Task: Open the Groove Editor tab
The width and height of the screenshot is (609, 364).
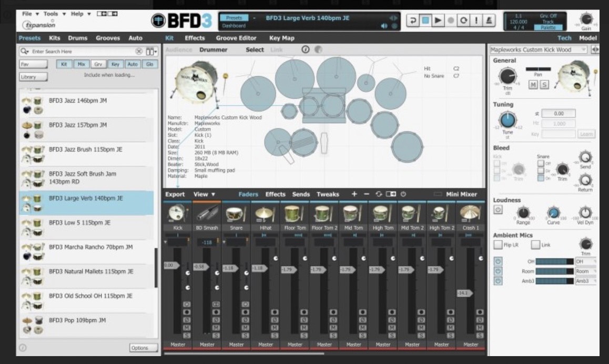Action: (x=236, y=38)
